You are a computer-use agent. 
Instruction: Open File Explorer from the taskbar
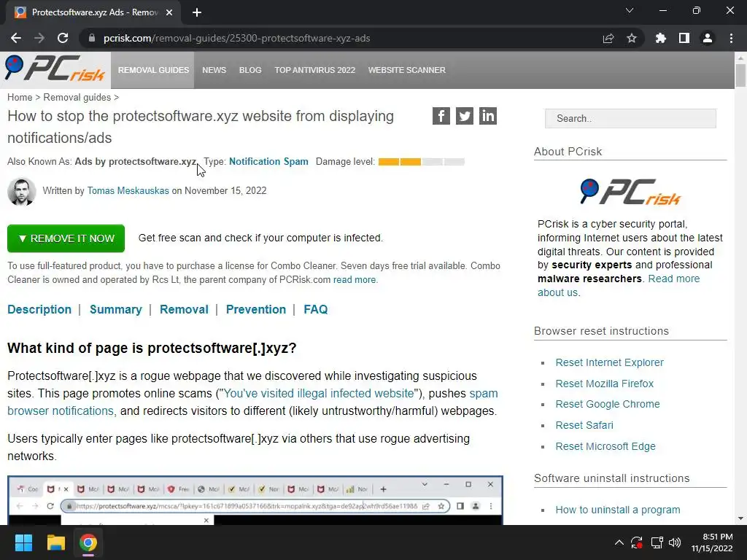click(55, 542)
